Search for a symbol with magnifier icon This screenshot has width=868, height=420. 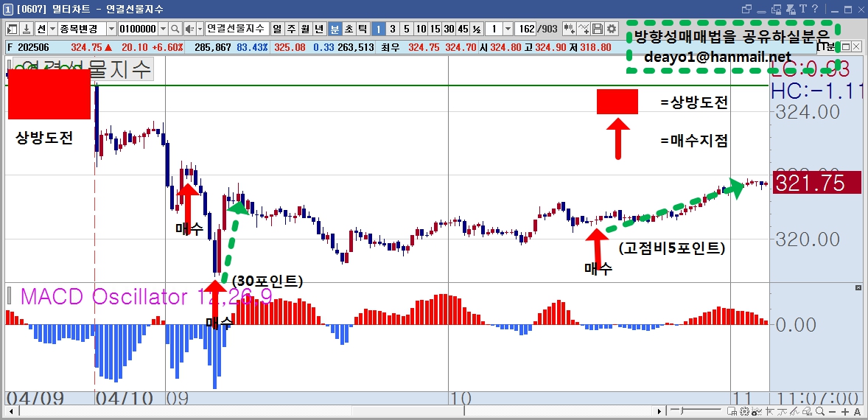(x=175, y=29)
